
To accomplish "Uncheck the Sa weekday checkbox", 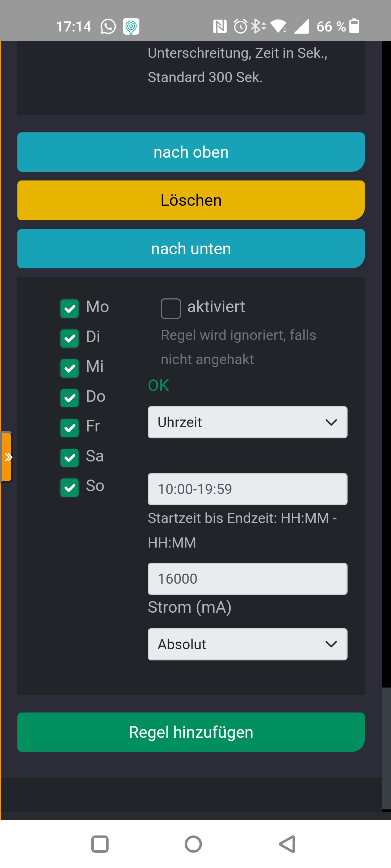I will click(70, 458).
